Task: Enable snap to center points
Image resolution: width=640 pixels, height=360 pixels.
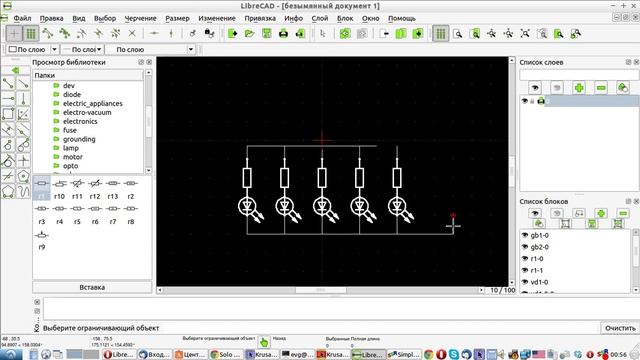Action: (x=82, y=33)
